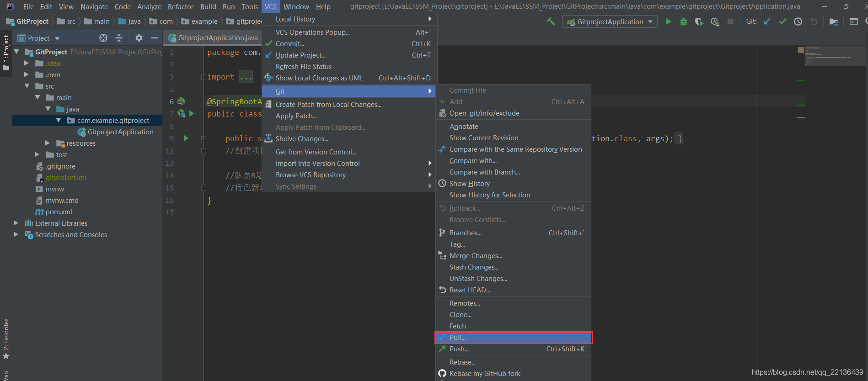Open the File menu
Image resolution: width=868 pixels, height=381 pixels.
pos(28,6)
